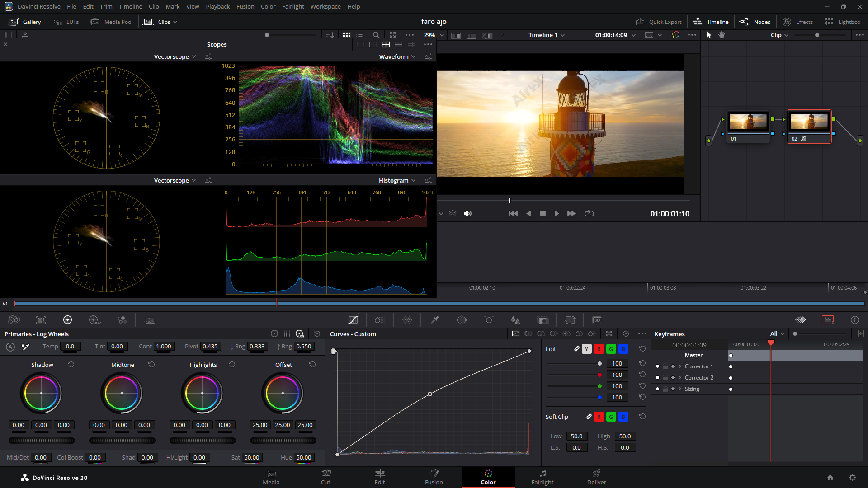The height and width of the screenshot is (488, 868).
Task: Open the Media Pool panel
Action: pyautogui.click(x=112, y=22)
